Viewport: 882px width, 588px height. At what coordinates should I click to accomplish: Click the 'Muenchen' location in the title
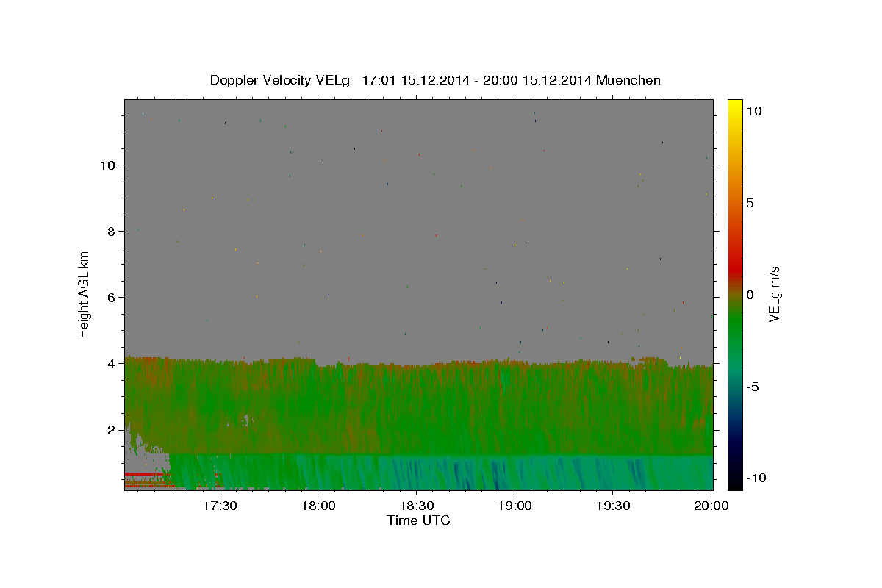coord(628,80)
